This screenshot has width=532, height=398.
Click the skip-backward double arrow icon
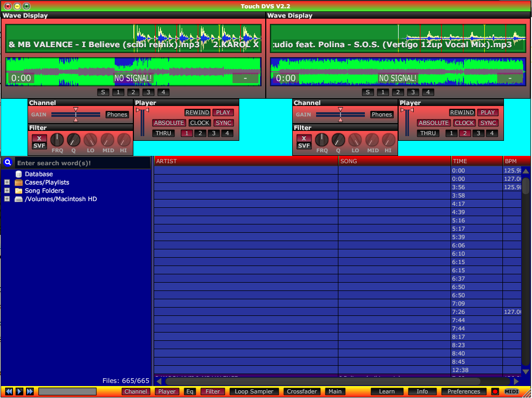[9, 391]
